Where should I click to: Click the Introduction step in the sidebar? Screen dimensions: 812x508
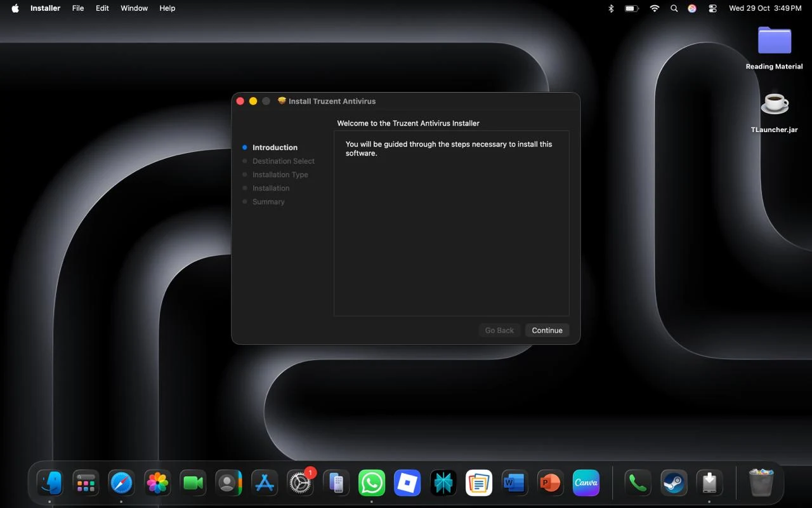point(275,147)
